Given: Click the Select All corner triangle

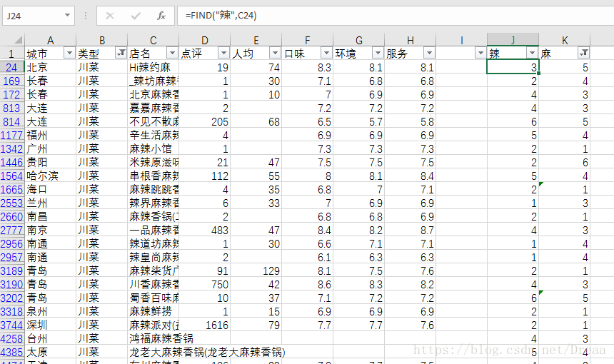Looking at the screenshot, I should click(18, 40).
